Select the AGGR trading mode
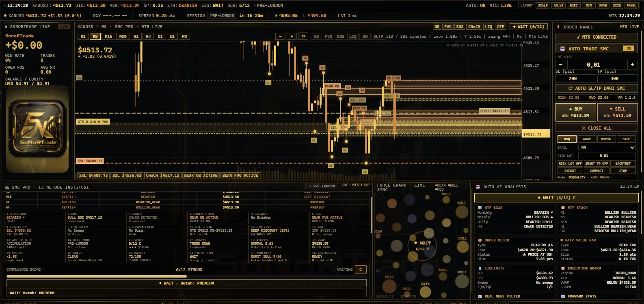Screen dimensions: 644x304 (x=587, y=139)
